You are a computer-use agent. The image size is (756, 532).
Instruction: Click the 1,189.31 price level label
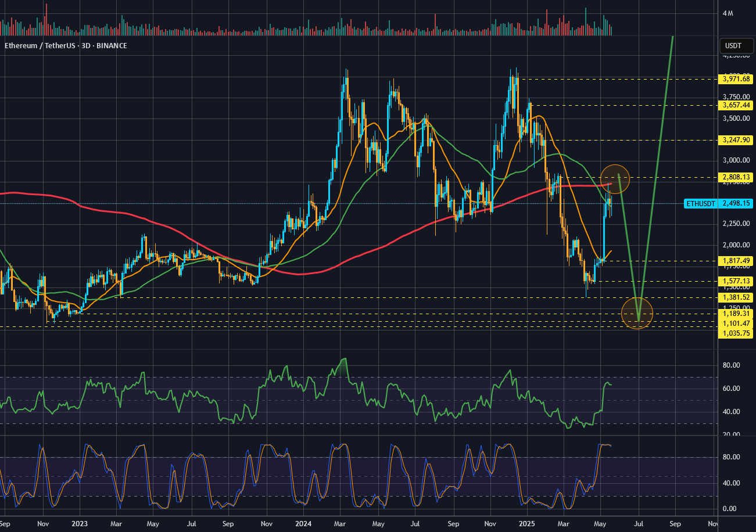(736, 314)
